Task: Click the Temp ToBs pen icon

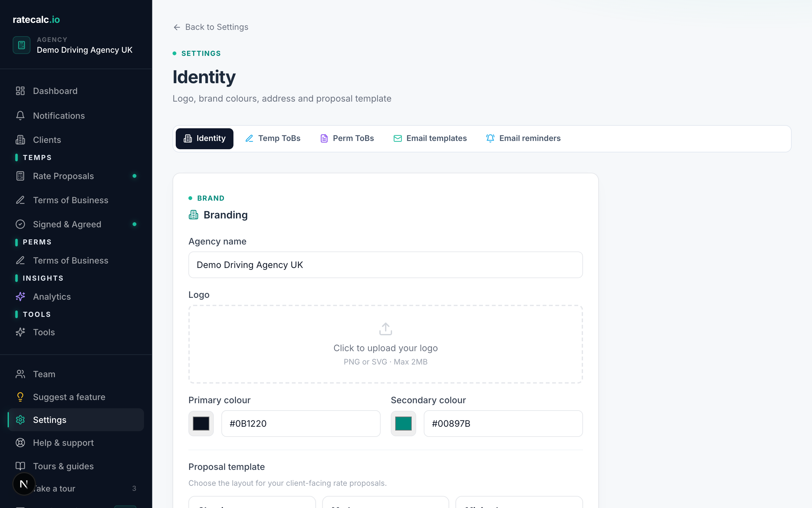Action: click(249, 138)
